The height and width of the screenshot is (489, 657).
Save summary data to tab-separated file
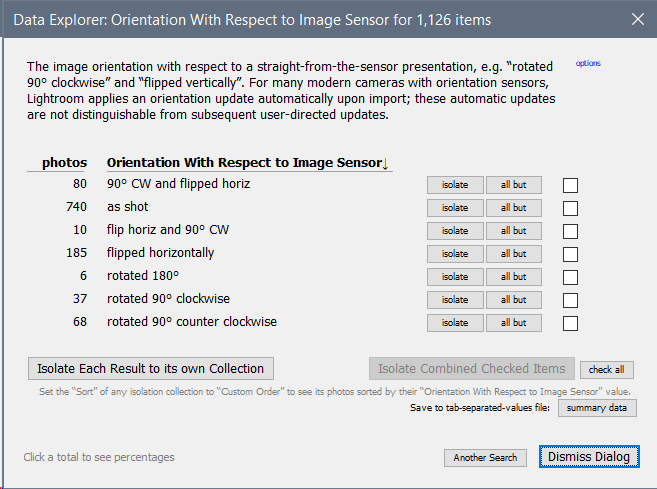(x=597, y=408)
